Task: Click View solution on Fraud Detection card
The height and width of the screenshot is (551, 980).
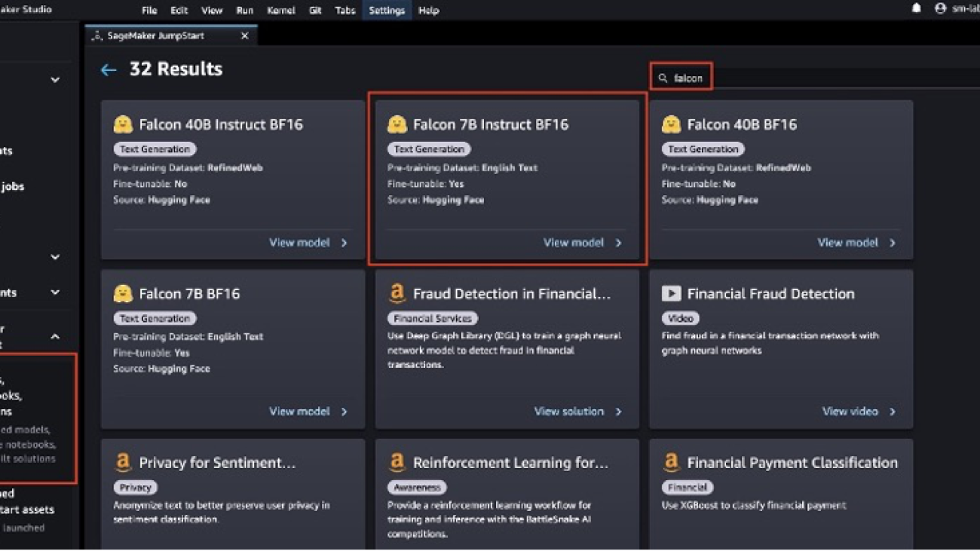Action: tap(569, 412)
